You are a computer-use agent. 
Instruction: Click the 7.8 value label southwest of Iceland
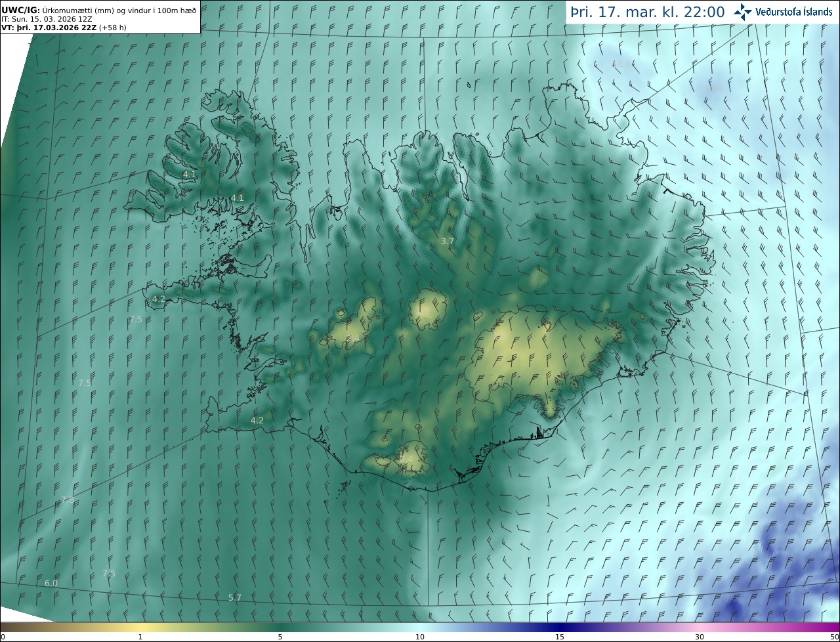click(x=68, y=500)
